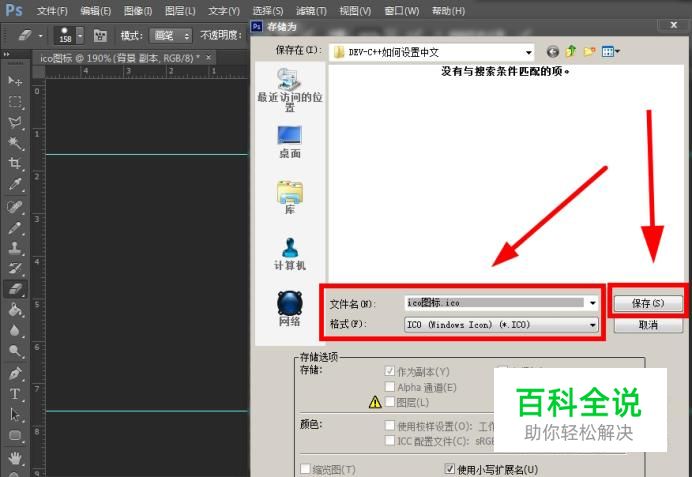Open the 窗口(W) menu
The height and width of the screenshot is (477, 692).
pos(402,11)
